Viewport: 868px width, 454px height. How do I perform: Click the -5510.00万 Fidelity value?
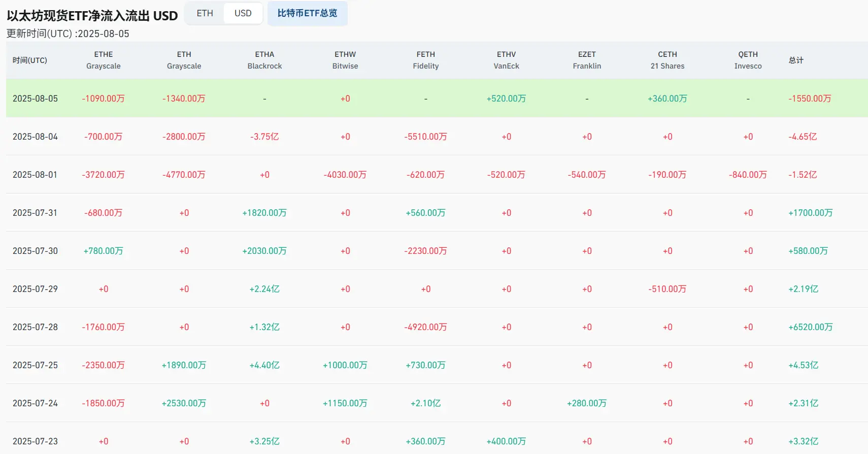coord(426,137)
